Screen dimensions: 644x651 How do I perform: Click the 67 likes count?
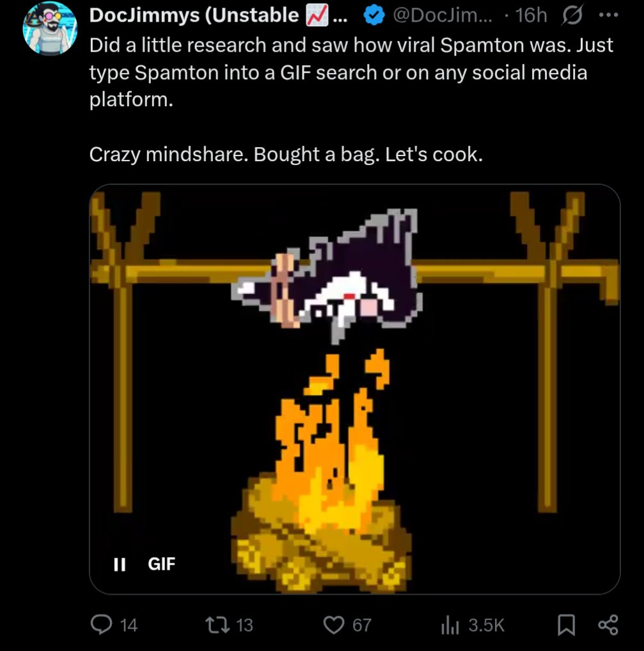pyautogui.click(x=362, y=625)
